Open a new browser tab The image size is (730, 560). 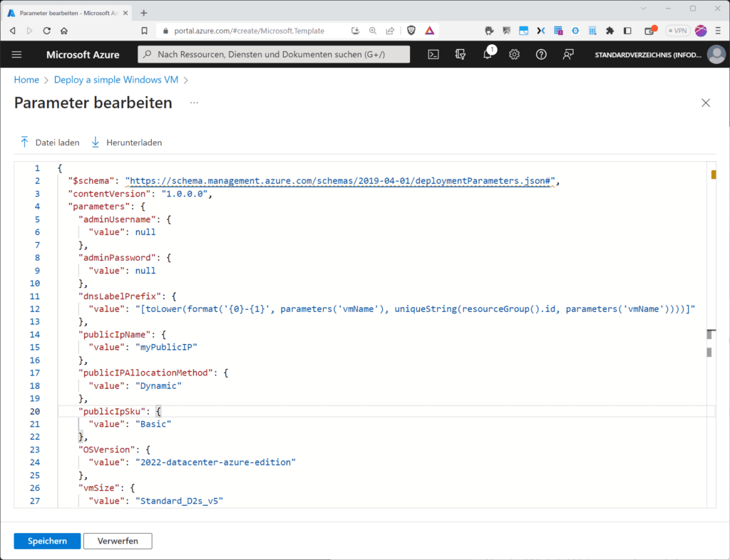click(144, 13)
